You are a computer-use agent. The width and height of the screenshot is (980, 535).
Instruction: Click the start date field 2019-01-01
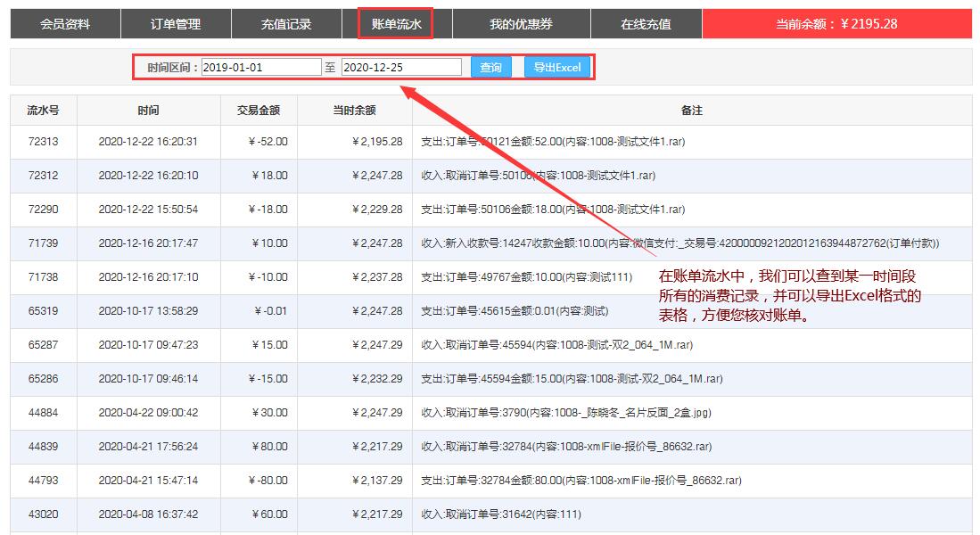[x=261, y=67]
